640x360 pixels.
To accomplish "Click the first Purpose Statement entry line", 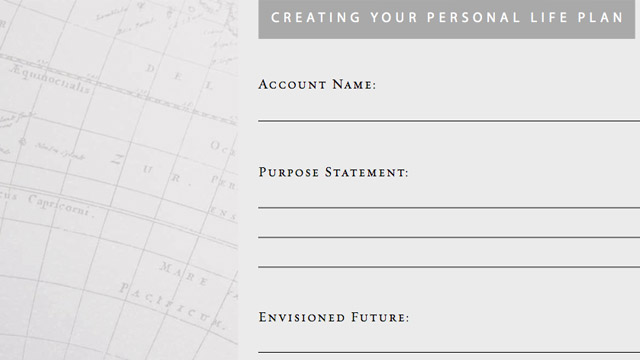I will point(449,208).
